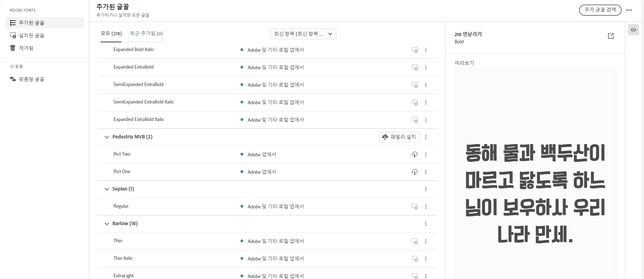
Task: Open more options for Pedestria MVB family
Action: click(x=426, y=137)
